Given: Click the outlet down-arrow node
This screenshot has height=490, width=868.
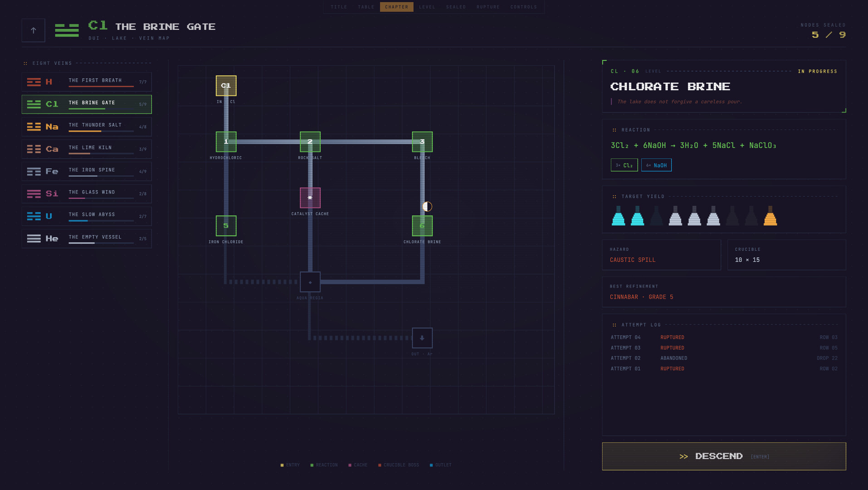Looking at the screenshot, I should [422, 338].
